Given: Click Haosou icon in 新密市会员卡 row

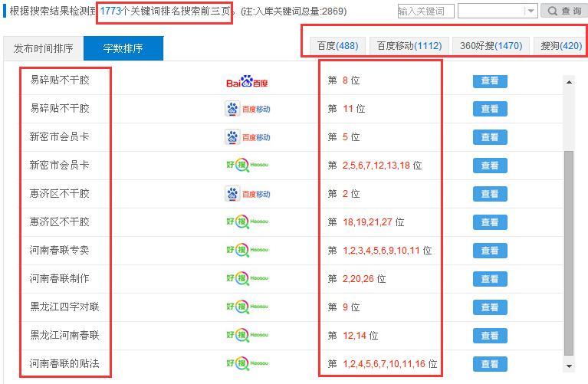Looking at the screenshot, I should click(x=247, y=165).
